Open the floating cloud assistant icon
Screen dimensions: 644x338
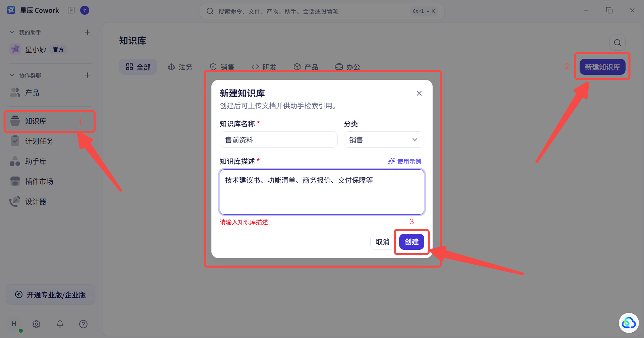(x=629, y=323)
